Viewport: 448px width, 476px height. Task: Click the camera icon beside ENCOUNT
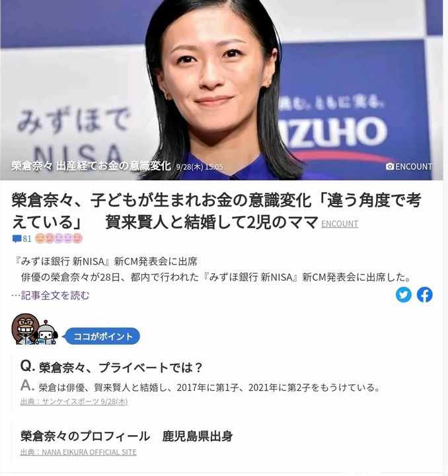click(390, 166)
